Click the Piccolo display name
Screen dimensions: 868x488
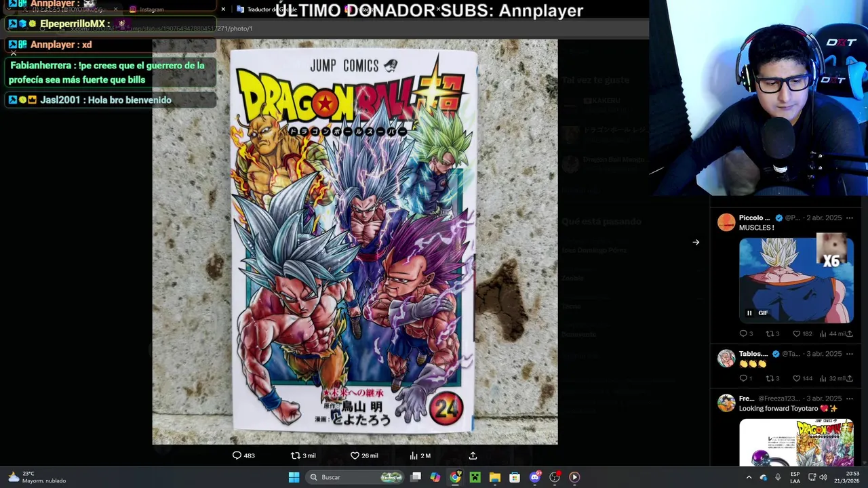[754, 218]
